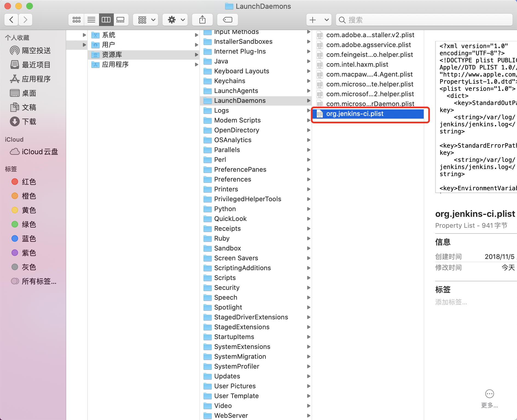Switch to list view
This screenshot has width=517, height=420.
coord(91,20)
